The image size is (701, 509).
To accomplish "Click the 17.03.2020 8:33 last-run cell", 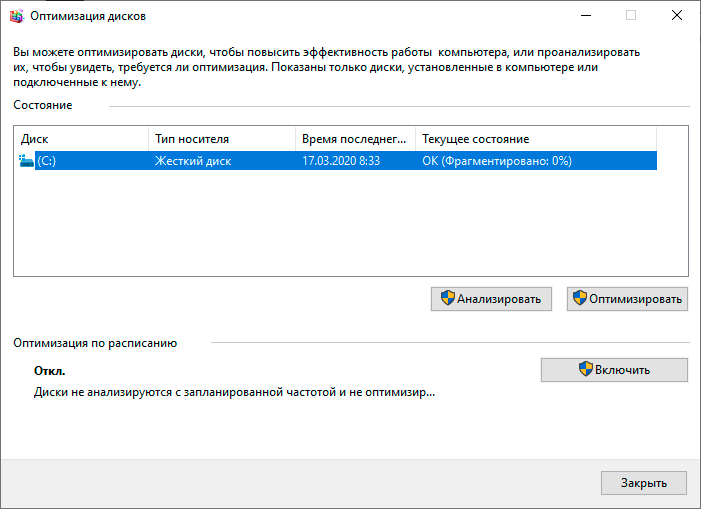I will coord(341,161).
